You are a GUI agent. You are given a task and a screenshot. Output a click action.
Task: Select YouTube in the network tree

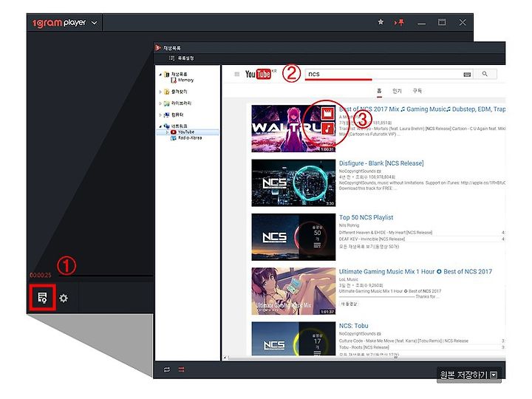pos(186,132)
